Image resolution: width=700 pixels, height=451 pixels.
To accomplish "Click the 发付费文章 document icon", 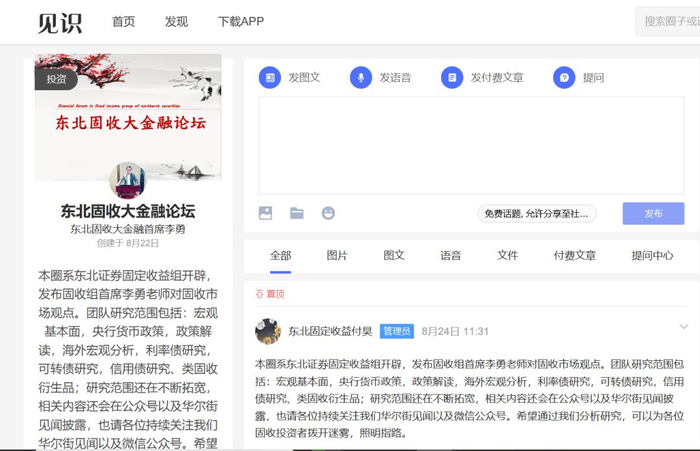I will (x=452, y=78).
